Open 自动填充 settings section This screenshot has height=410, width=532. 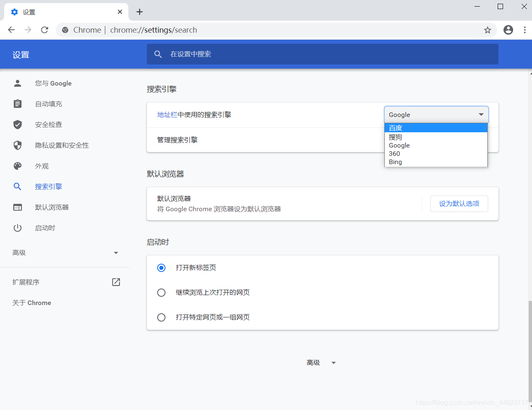(48, 104)
